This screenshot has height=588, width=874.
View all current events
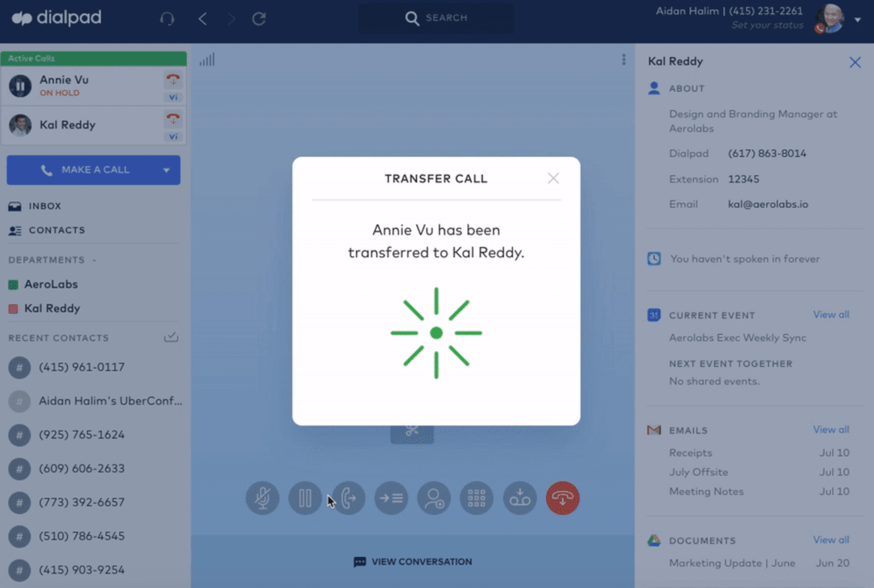pos(831,315)
